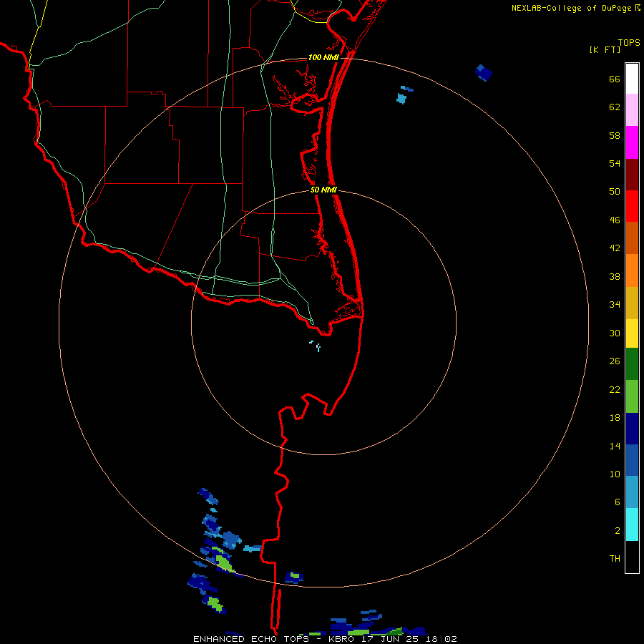This screenshot has width=644, height=644.
Task: Select the 14 legend value
Action: pos(615,446)
